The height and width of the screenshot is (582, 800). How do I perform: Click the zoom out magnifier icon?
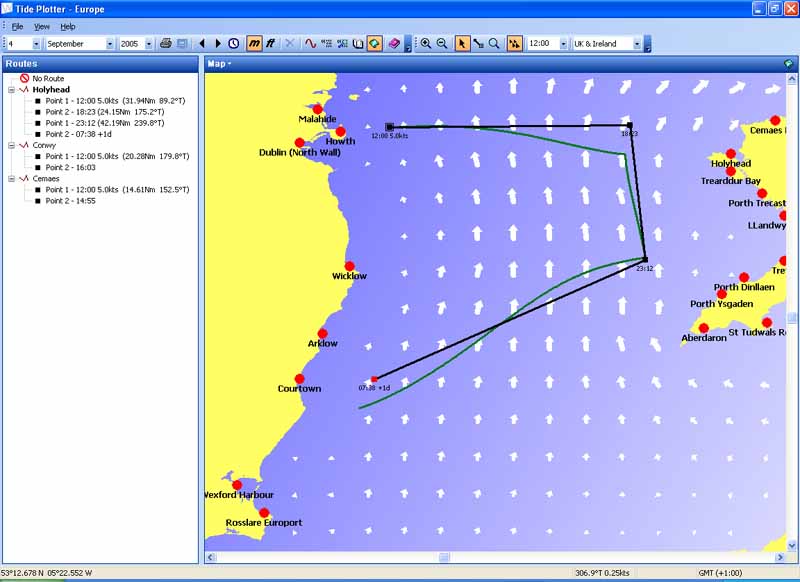click(442, 44)
